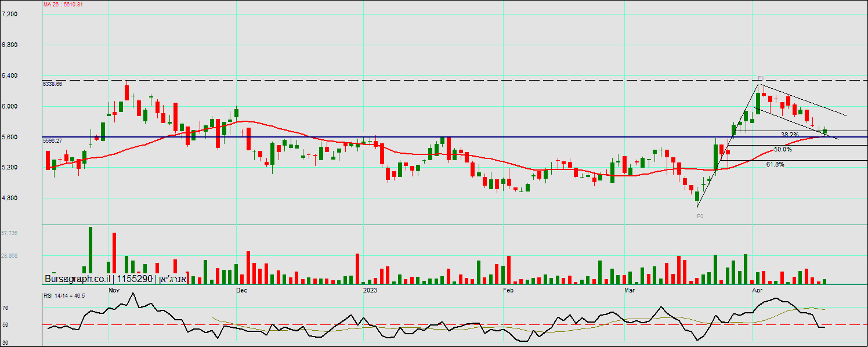The width and height of the screenshot is (868, 347).
Task: Click the 6338.66 resistance level value
Action: point(53,84)
